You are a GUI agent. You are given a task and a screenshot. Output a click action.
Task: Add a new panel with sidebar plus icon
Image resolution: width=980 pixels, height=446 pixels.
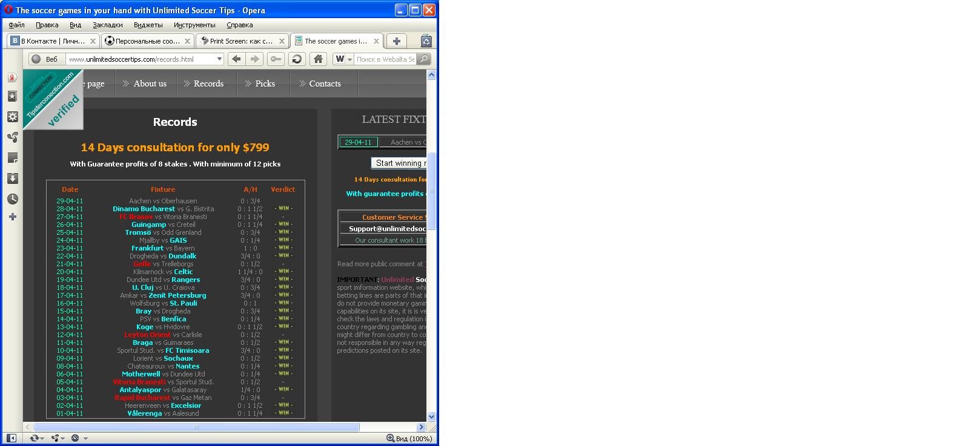12,217
